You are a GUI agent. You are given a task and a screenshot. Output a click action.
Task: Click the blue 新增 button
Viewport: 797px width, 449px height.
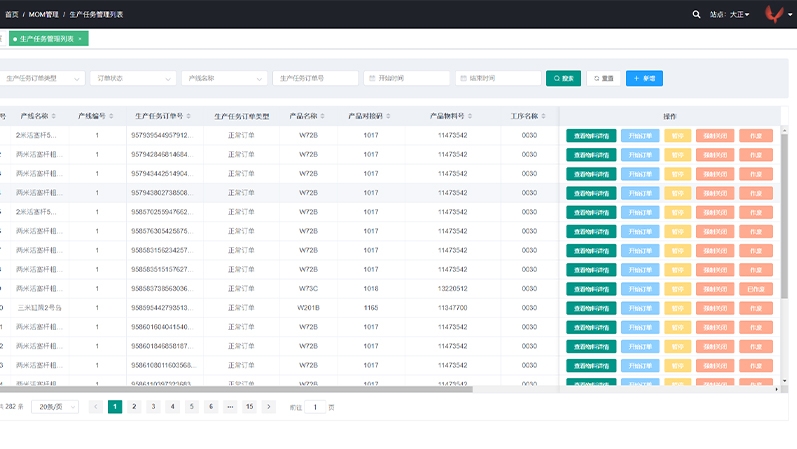[644, 78]
